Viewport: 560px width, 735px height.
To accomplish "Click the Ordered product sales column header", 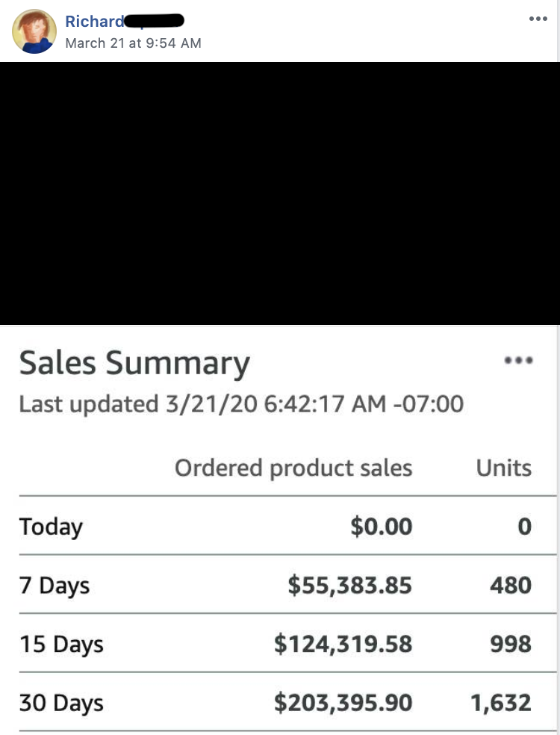I will (293, 468).
